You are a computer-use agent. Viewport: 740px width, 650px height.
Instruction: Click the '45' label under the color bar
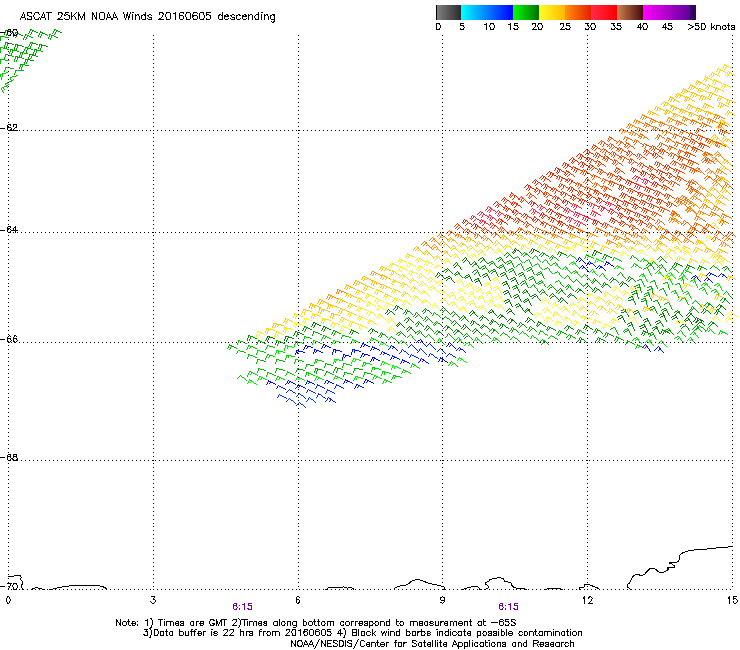click(667, 27)
